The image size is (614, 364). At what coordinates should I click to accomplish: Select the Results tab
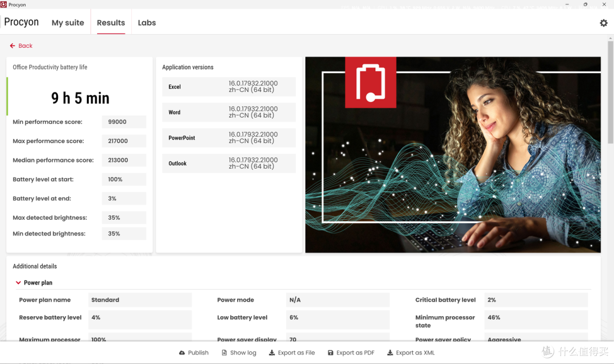[111, 23]
